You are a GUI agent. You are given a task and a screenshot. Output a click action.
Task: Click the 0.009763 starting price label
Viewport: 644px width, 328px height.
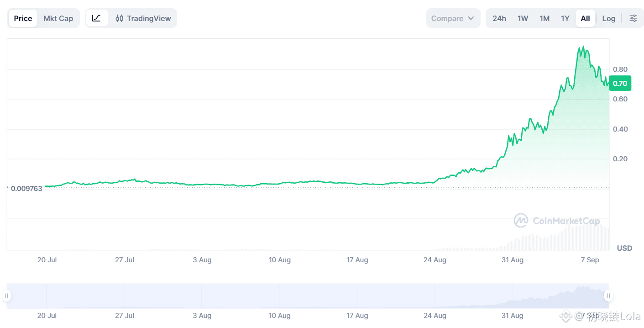(26, 188)
